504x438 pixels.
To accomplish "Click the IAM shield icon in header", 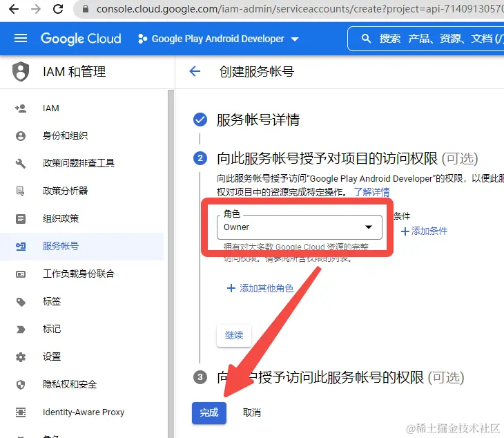I will [21, 71].
